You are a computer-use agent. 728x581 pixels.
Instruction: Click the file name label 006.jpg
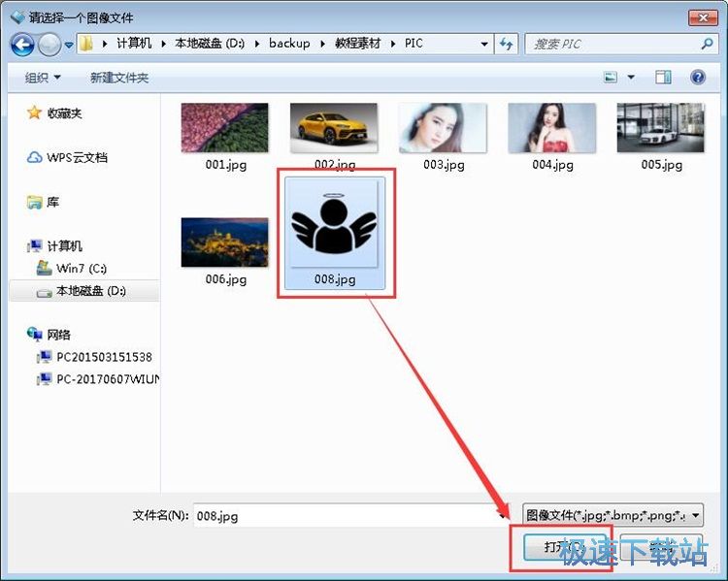click(x=225, y=279)
